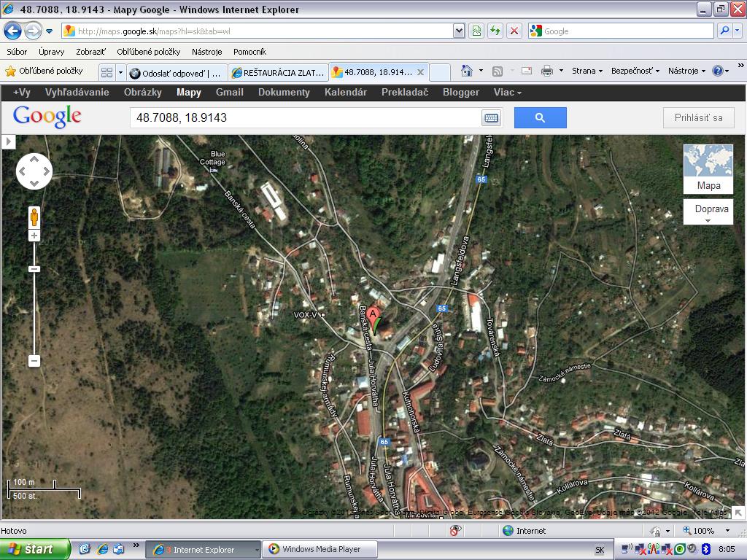Click the zoom out minus button on map

click(x=34, y=361)
